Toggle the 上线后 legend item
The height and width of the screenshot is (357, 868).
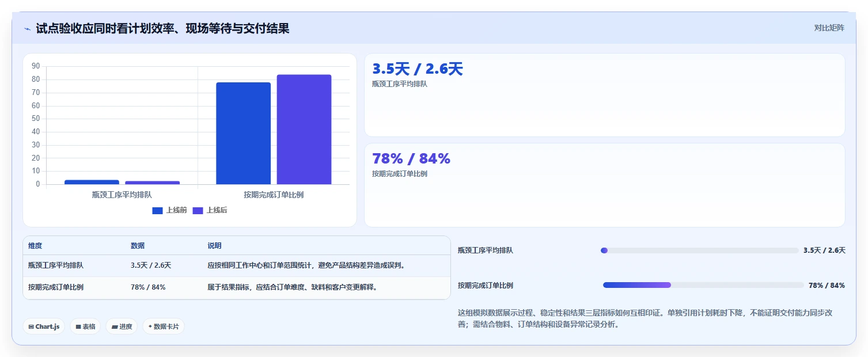(x=210, y=210)
